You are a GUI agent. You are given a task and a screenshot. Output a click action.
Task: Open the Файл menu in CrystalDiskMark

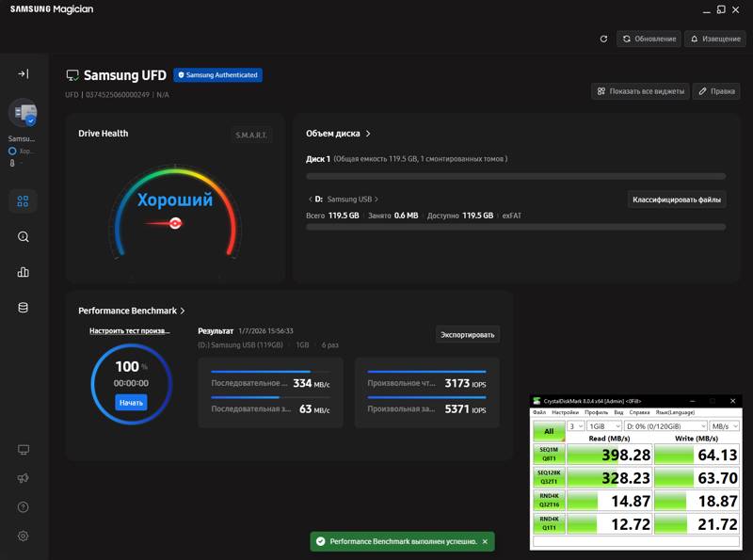point(539,412)
